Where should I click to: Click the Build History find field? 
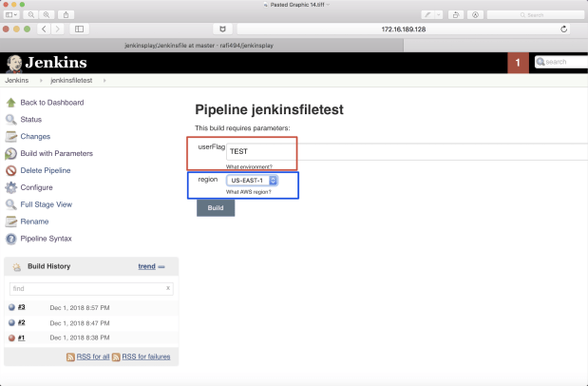[x=91, y=289]
